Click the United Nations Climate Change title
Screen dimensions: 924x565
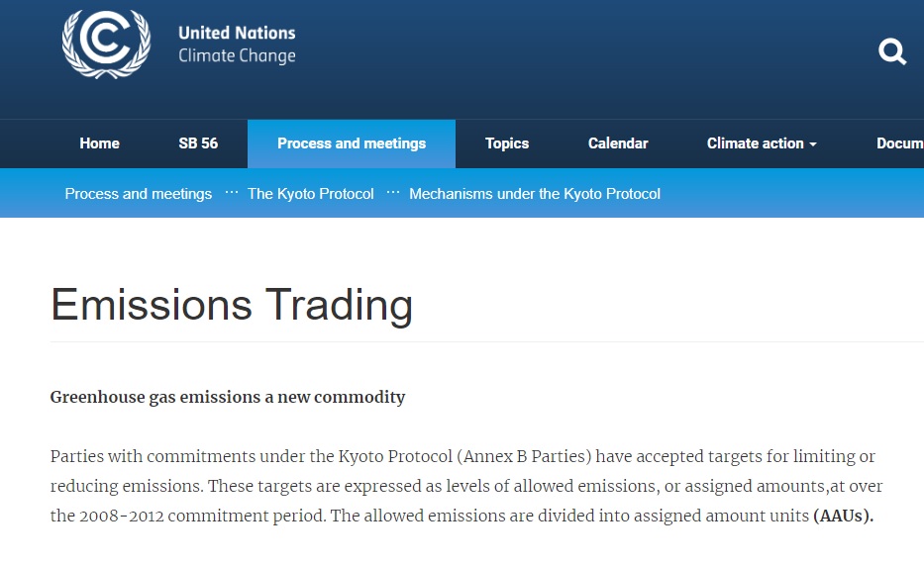237,45
